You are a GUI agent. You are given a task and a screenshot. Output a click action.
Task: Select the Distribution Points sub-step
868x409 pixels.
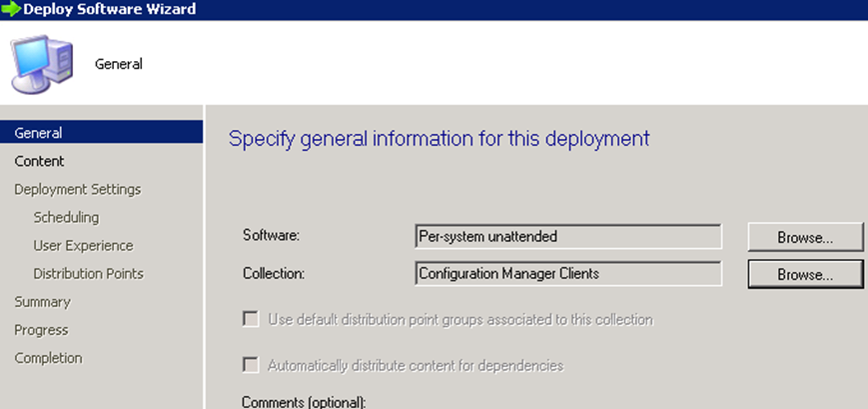point(88,274)
